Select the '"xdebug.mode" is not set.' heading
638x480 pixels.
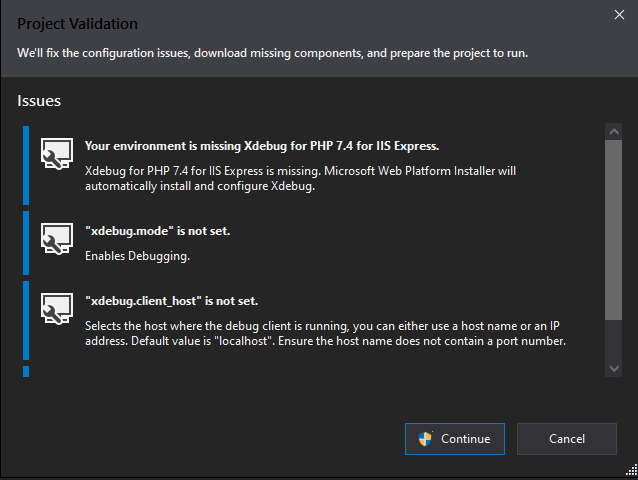pyautogui.click(x=157, y=231)
